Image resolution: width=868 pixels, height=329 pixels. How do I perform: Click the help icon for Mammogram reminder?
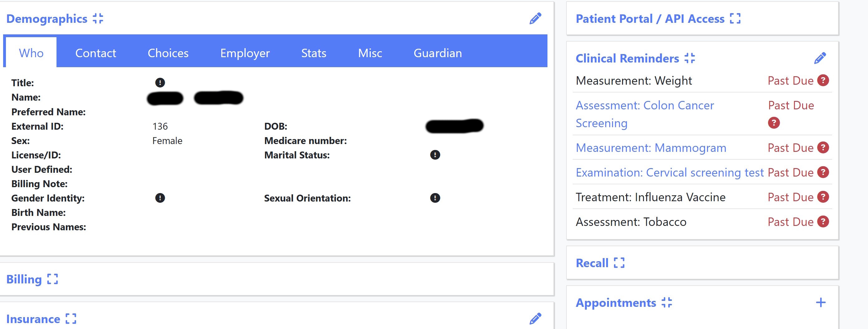823,147
